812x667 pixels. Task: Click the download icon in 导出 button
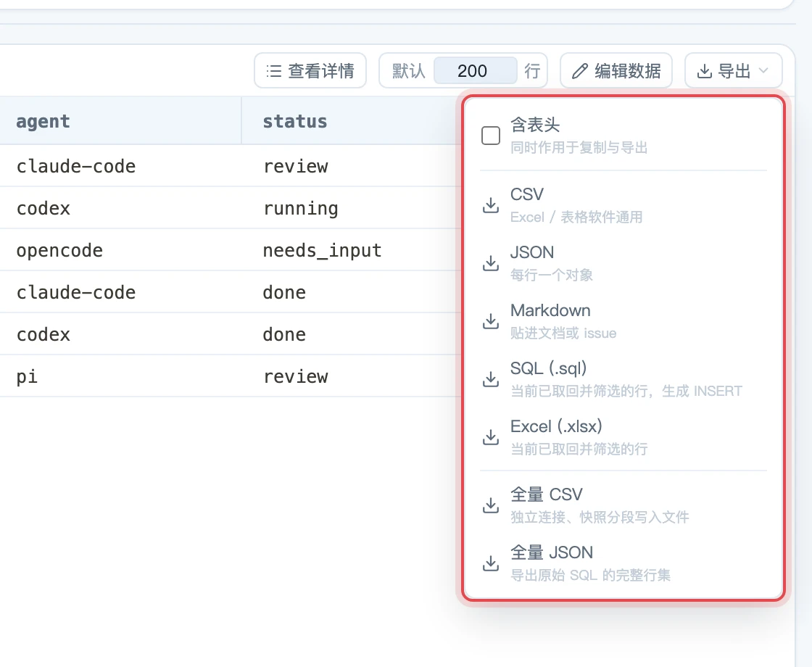click(704, 71)
